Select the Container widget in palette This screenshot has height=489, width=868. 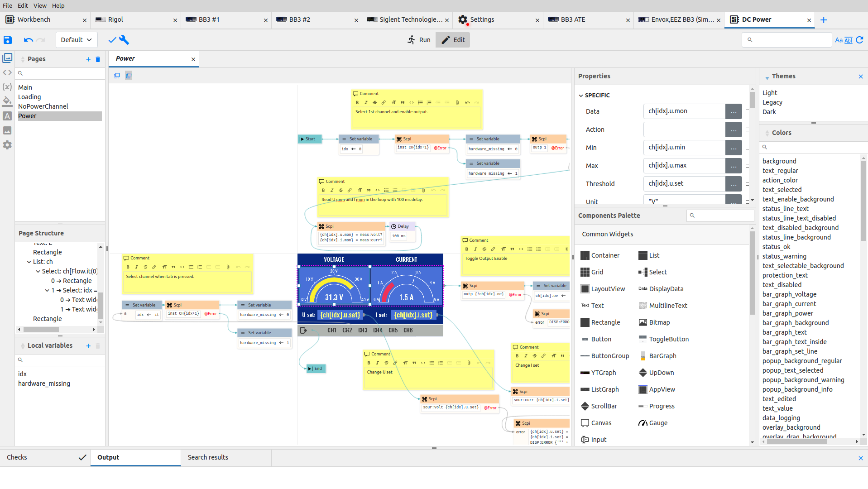(x=600, y=255)
